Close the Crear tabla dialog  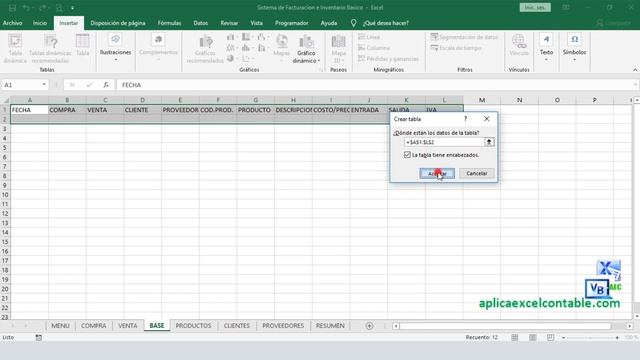coord(487,119)
